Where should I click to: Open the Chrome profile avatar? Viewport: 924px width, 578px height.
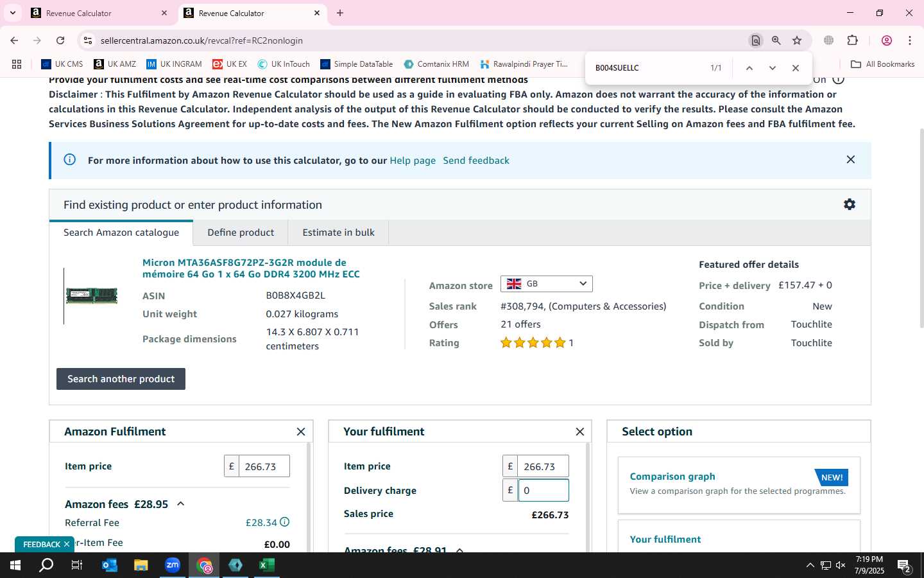887,40
